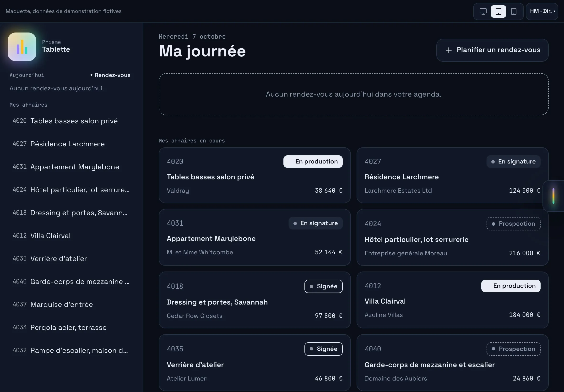Screen dimensions: 564x392
Task: Click the amount 46 800 € text
Action: pos(329,378)
